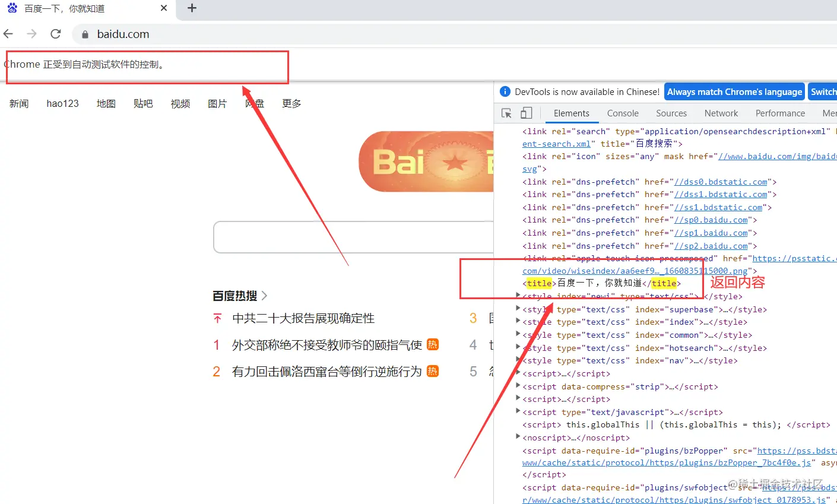Open hot search 中共二十大报告展现确定性

[303, 318]
